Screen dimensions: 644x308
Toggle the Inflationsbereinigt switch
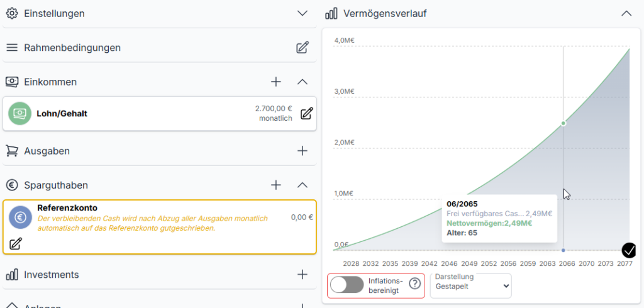pos(347,285)
